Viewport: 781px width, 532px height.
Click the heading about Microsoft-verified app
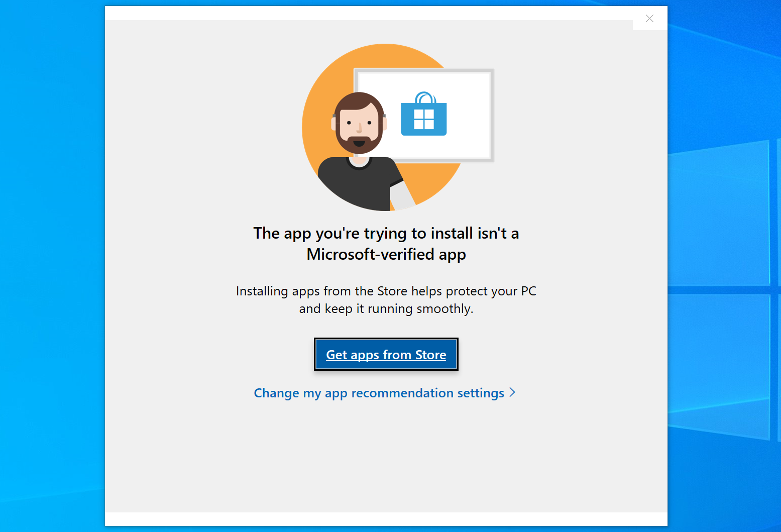click(x=386, y=244)
